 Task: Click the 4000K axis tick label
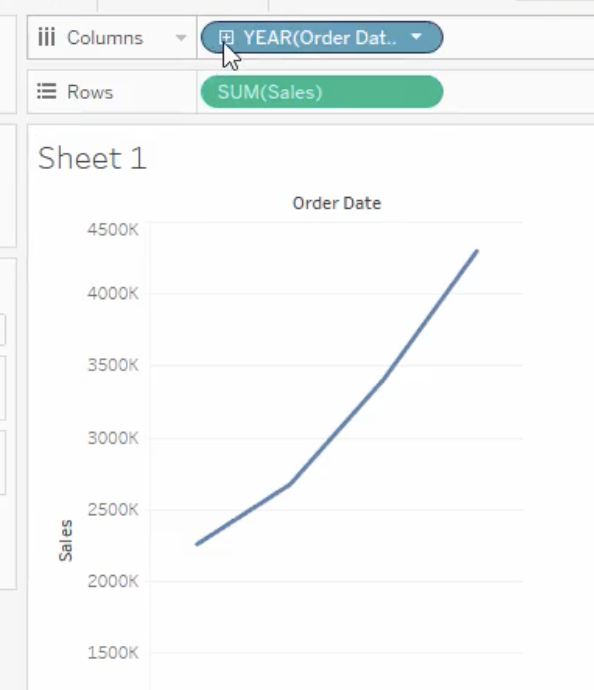pyautogui.click(x=113, y=293)
